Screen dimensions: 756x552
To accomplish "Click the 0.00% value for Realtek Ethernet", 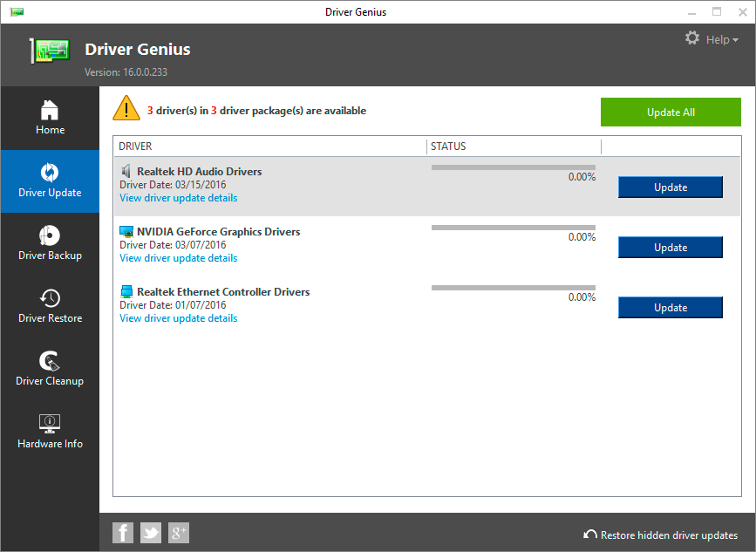I will click(x=582, y=297).
